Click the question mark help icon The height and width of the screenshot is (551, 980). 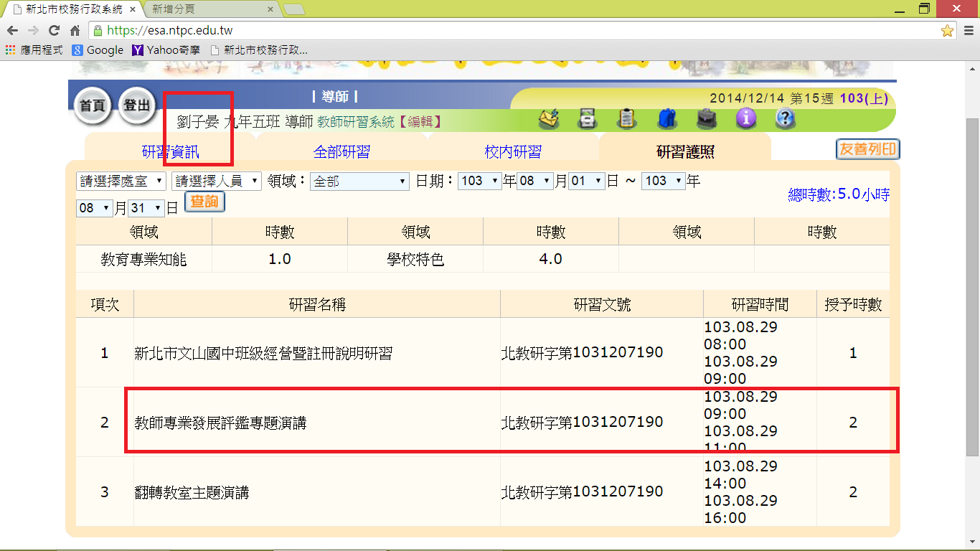(786, 118)
